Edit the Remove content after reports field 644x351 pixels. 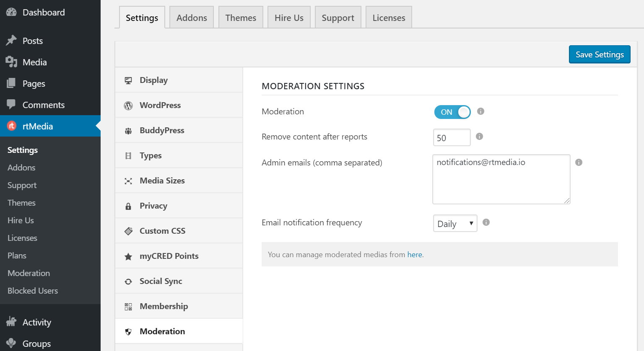(x=451, y=137)
